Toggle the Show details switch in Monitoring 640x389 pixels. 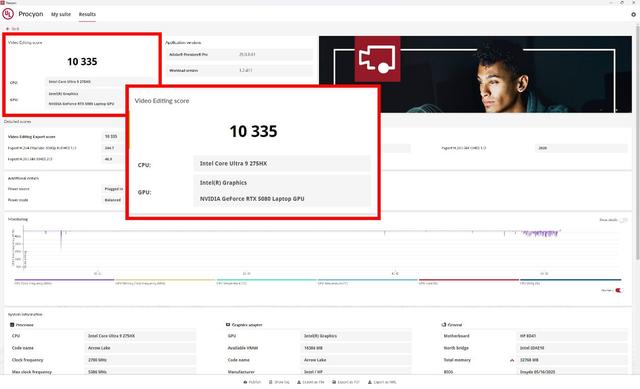623,220
